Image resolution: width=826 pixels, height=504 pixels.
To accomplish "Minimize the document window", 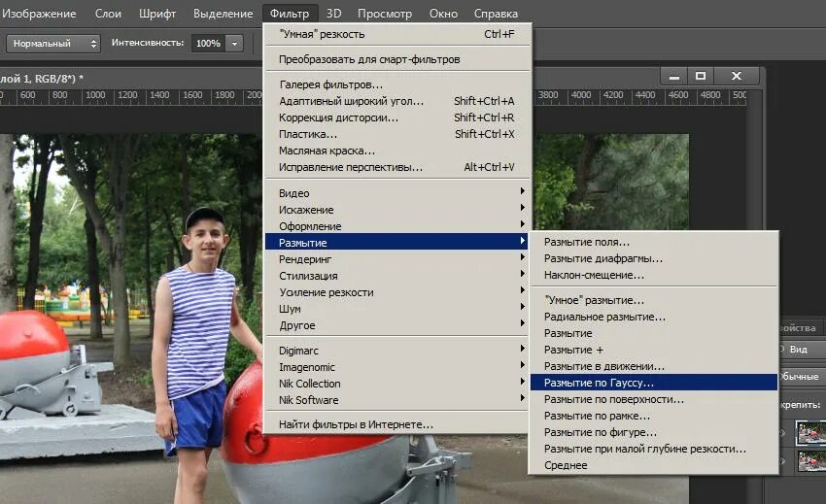I will click(673, 77).
